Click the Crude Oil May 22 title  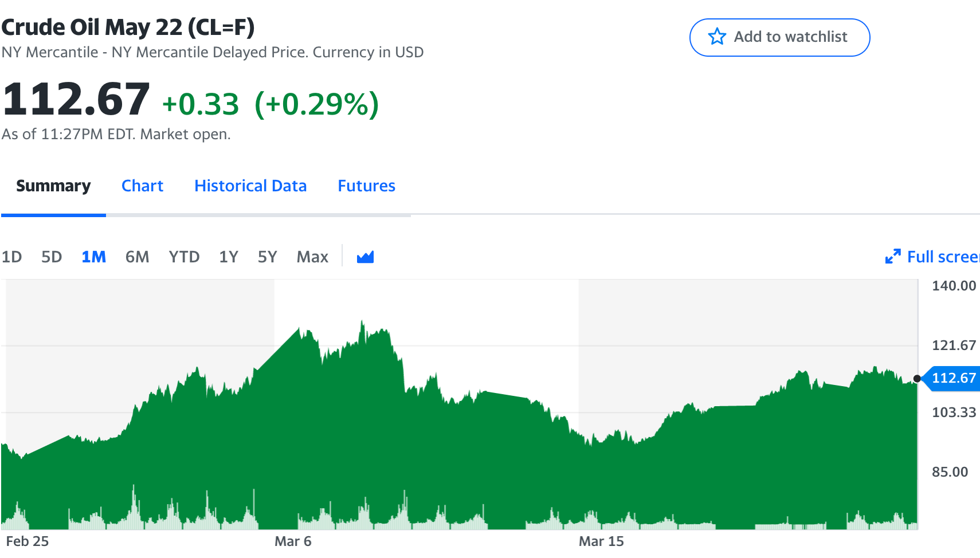click(x=128, y=27)
